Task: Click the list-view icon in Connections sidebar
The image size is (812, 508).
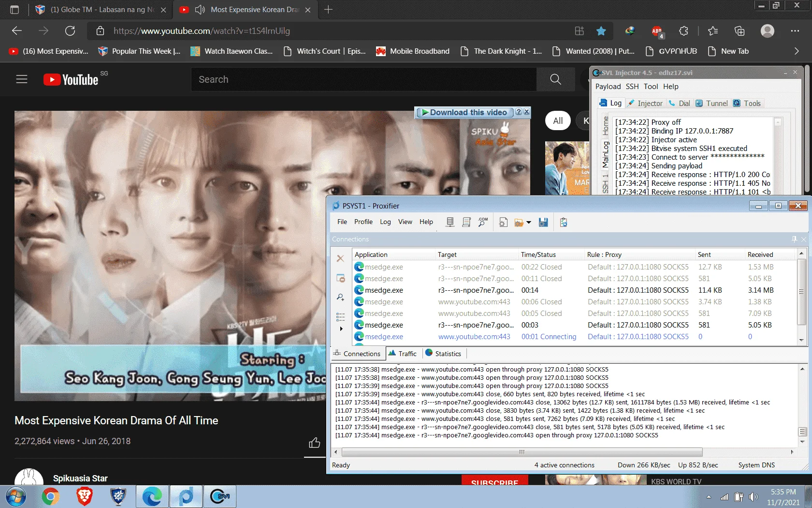Action: 340,317
